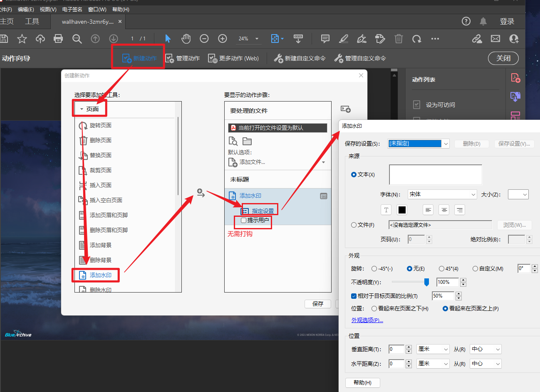Click the rotate icon in toolbar
The image size is (540, 392).
click(x=416, y=39)
